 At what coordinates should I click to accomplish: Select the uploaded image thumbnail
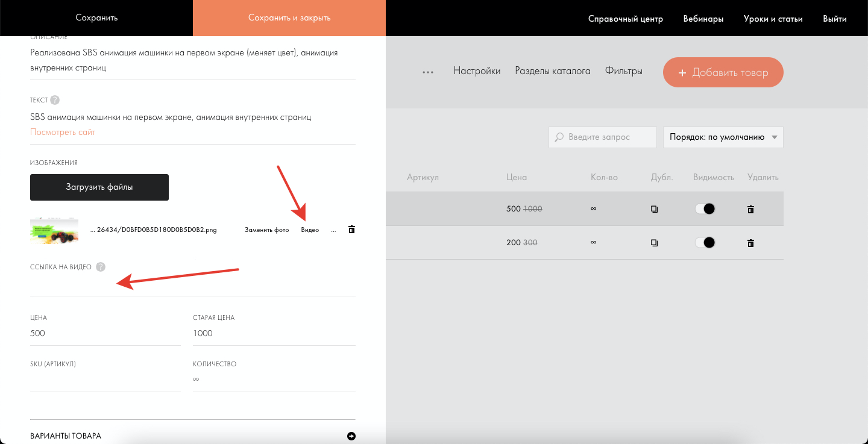tap(54, 230)
